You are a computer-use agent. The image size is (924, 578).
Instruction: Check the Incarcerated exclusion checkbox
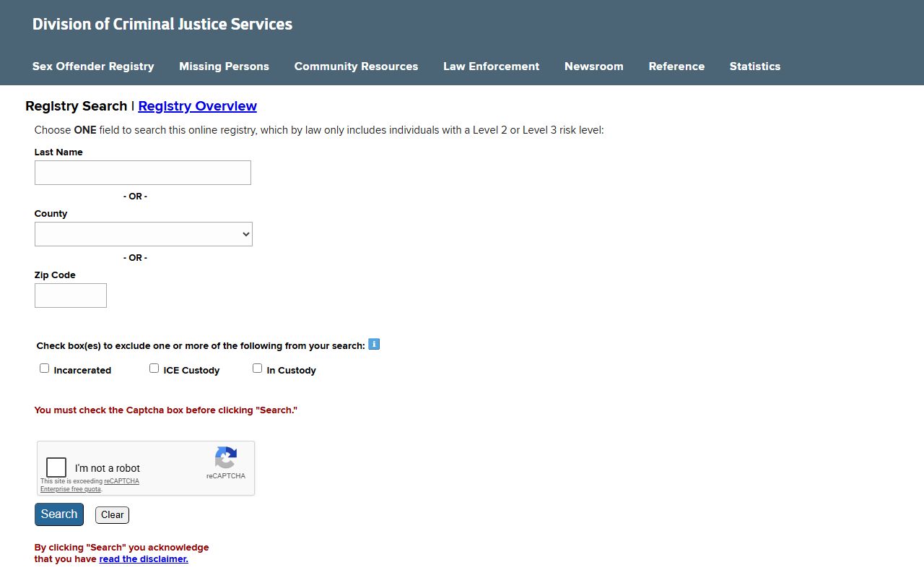click(45, 368)
